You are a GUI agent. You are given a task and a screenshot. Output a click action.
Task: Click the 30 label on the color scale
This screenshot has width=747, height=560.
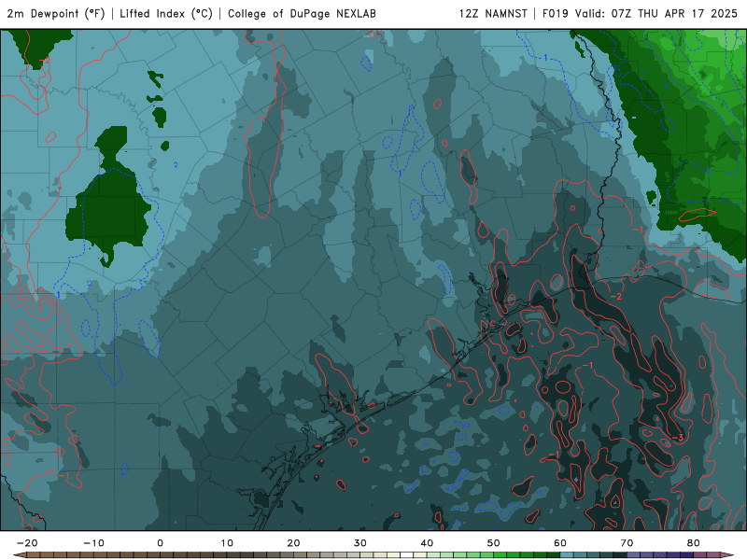point(360,543)
